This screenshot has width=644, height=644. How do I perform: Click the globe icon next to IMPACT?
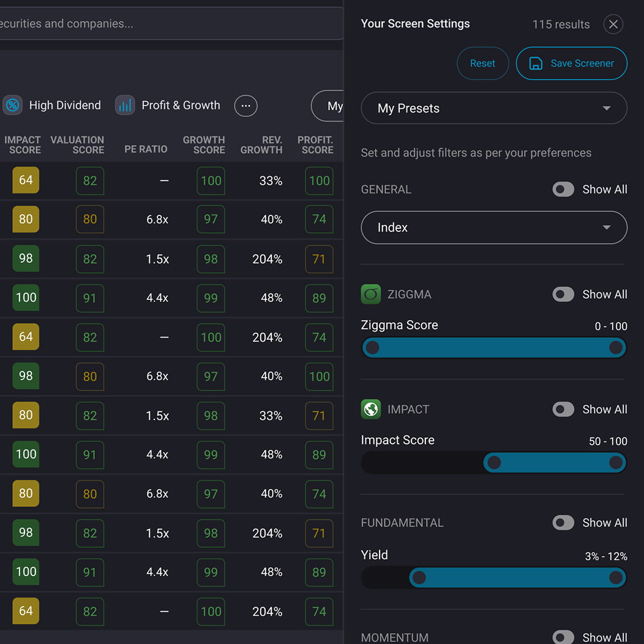[x=370, y=409]
